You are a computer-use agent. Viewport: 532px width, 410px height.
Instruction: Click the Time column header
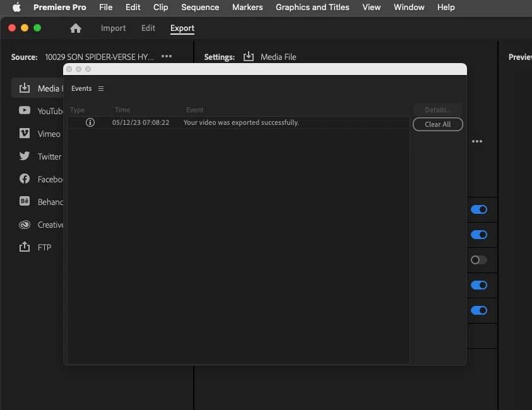[x=122, y=110]
